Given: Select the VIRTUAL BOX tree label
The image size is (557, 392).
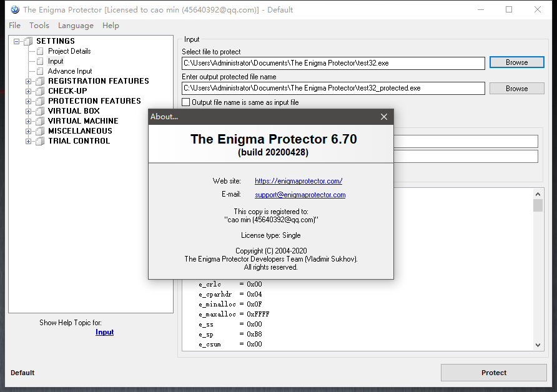Looking at the screenshot, I should [x=74, y=110].
